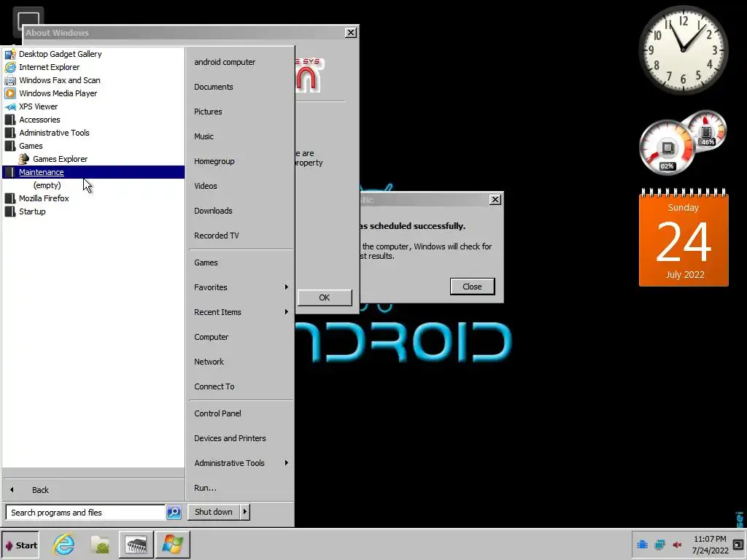Click the CPU meter gadget
This screenshot has width=747, height=560.
tap(667, 147)
